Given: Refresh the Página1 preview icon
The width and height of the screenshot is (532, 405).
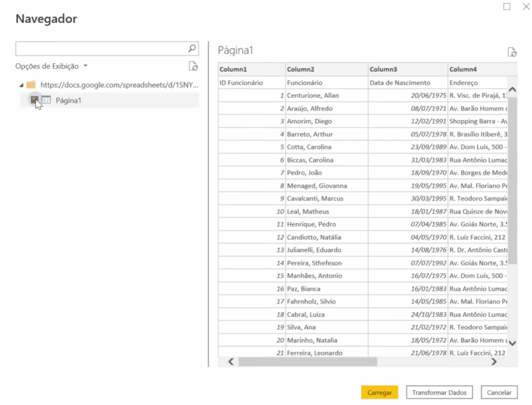Looking at the screenshot, I should tap(512, 52).
